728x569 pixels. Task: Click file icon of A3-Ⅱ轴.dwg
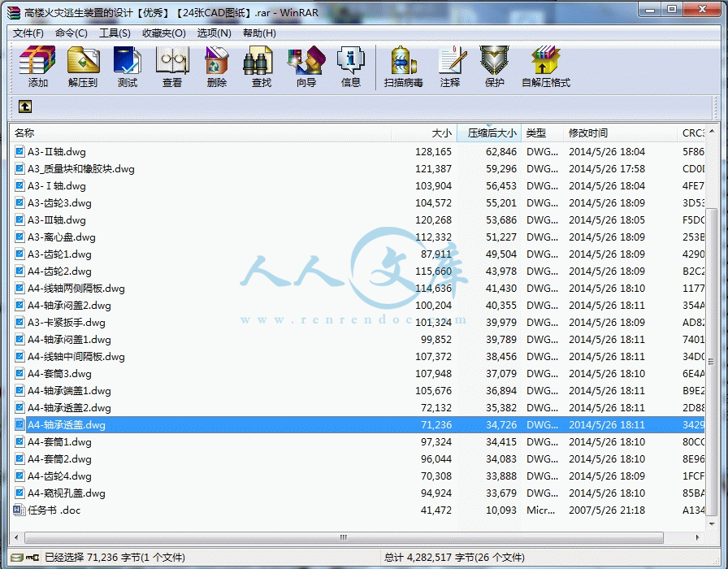point(19,151)
